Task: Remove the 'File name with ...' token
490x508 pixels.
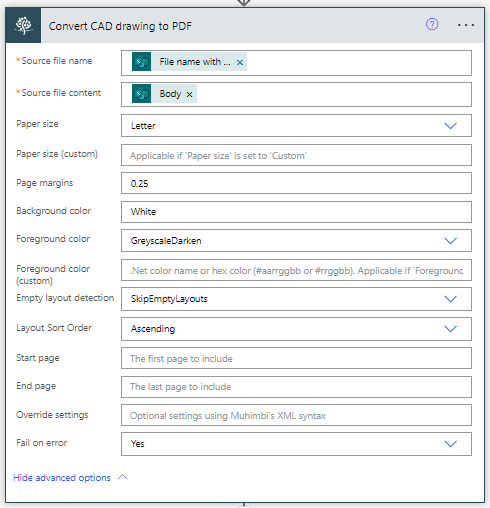Action: point(240,62)
